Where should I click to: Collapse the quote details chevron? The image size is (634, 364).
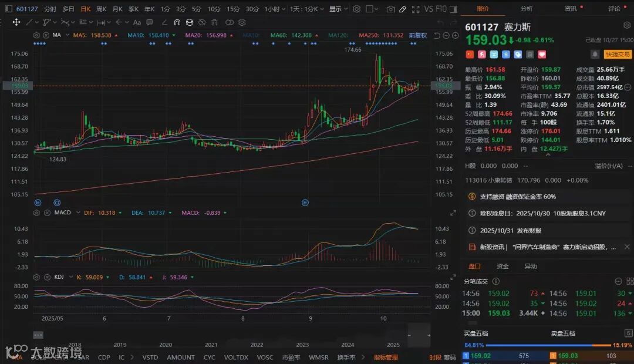[548, 154]
